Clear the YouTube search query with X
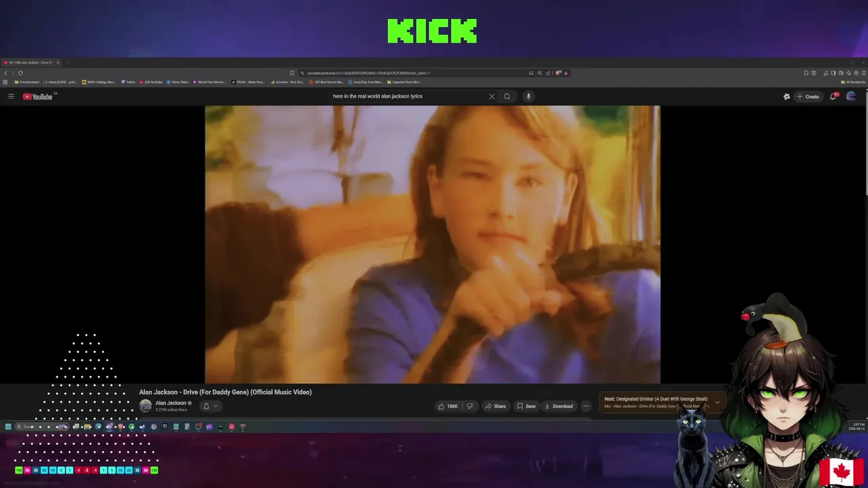Image resolution: width=868 pixels, height=488 pixels. 492,96
